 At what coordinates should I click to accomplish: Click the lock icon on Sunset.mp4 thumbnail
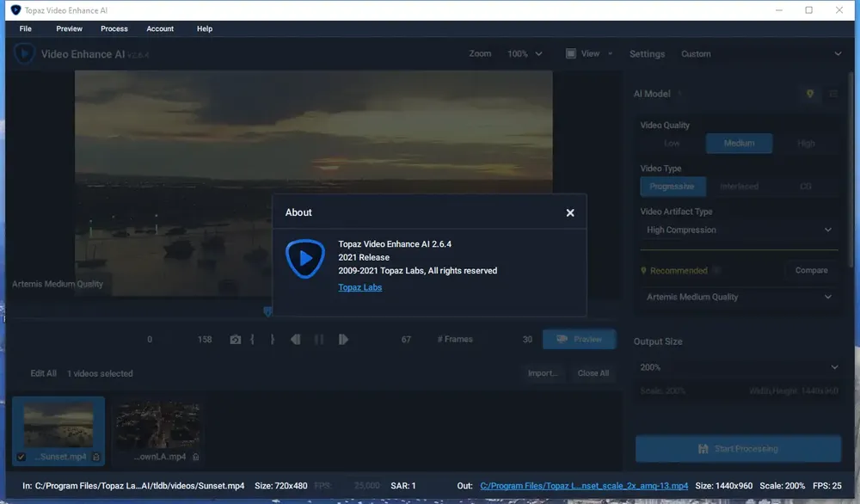(x=96, y=457)
